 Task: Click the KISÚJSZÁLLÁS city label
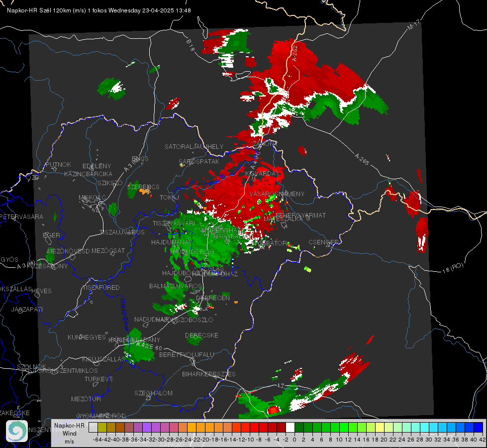point(103,359)
